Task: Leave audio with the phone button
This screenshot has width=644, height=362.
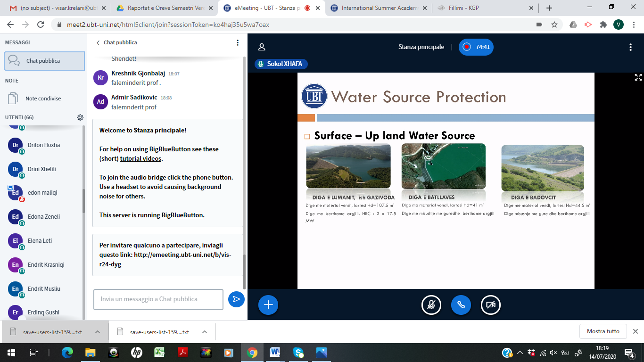Action: [461, 305]
